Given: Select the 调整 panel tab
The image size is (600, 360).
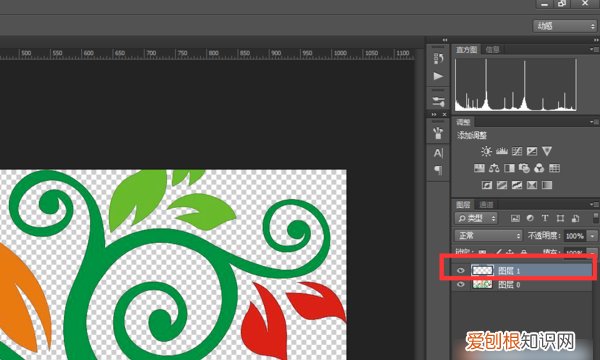Looking at the screenshot, I should point(463,122).
